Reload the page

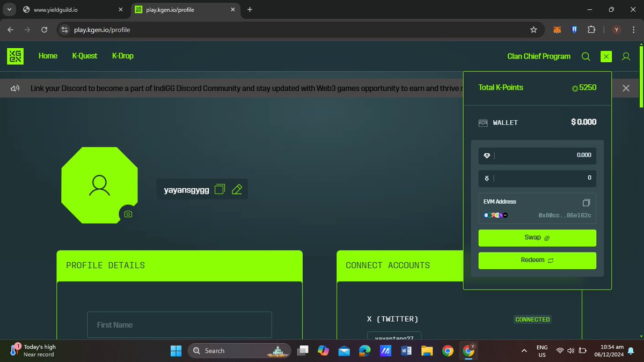(45, 30)
